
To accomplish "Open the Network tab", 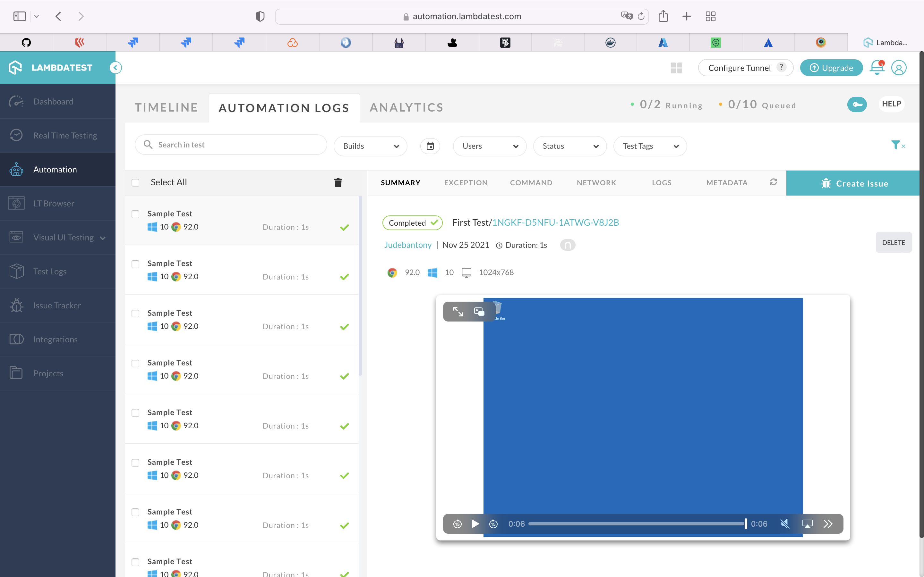I will 596,183.
